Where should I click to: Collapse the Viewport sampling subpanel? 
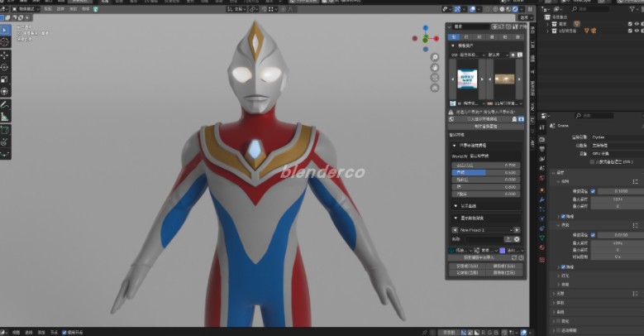tap(558, 181)
